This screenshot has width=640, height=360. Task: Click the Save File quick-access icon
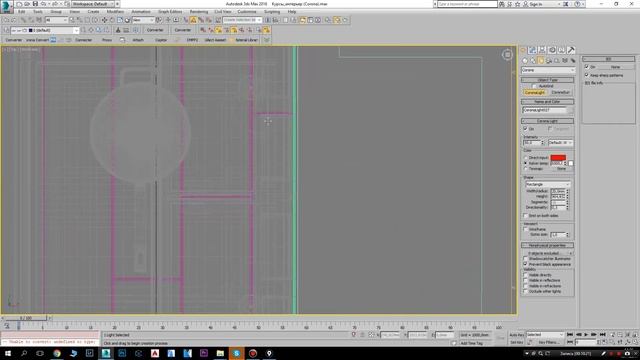pos(36,4)
